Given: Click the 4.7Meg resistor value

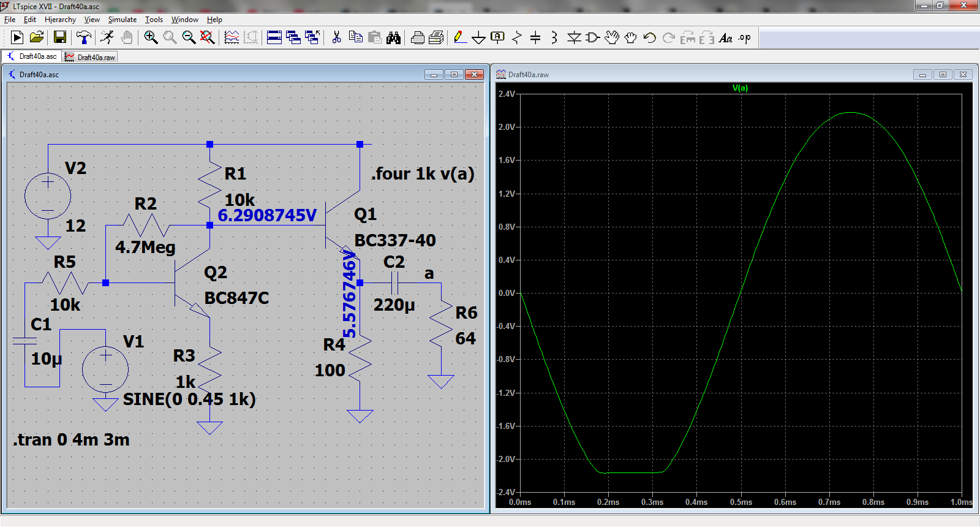Looking at the screenshot, I should (145, 248).
